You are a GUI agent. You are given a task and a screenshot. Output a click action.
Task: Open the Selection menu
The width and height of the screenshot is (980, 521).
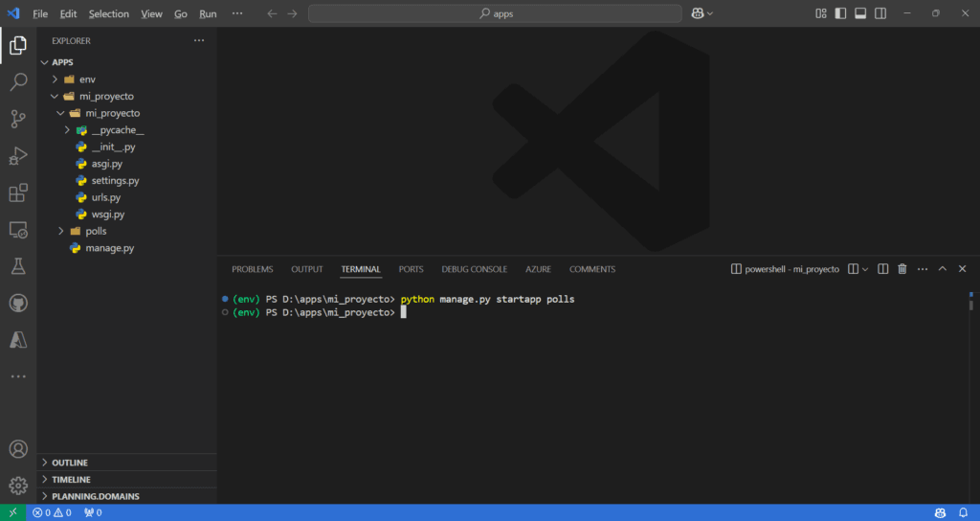click(x=109, y=13)
